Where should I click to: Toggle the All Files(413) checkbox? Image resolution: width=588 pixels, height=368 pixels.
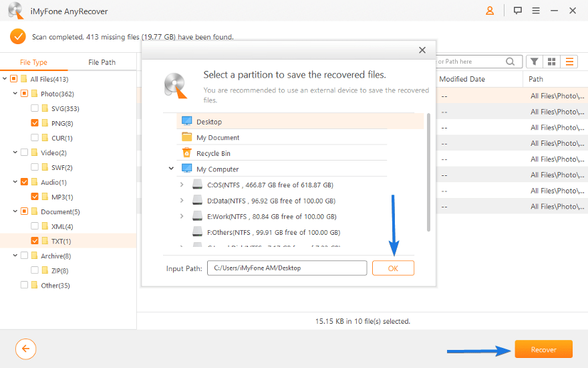click(x=13, y=79)
